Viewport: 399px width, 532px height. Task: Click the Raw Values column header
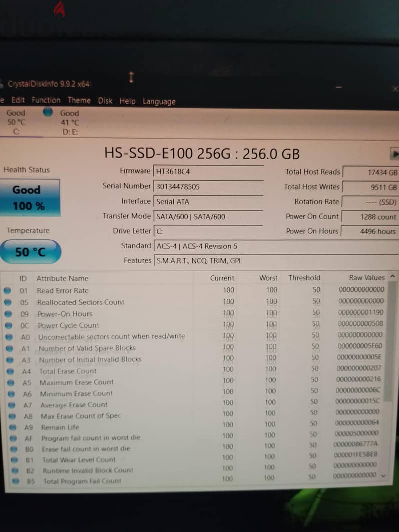click(x=367, y=278)
